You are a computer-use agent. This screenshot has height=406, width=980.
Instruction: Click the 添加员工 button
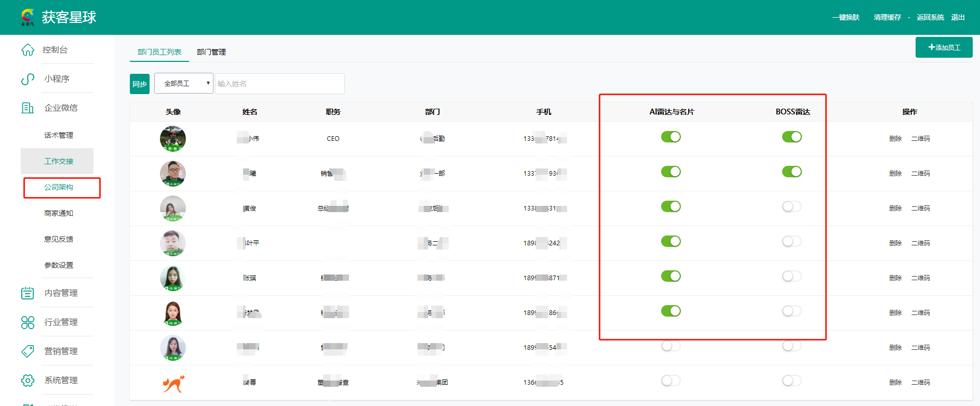tap(944, 47)
